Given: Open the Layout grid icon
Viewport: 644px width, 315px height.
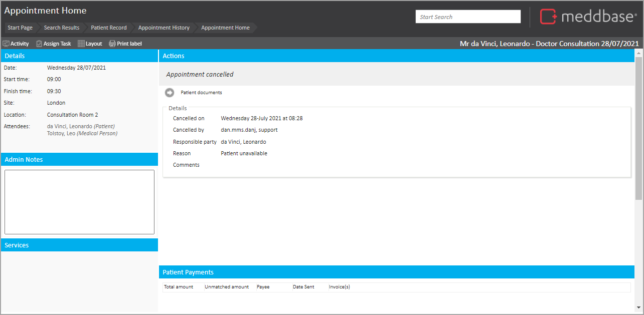Looking at the screenshot, I should (81, 44).
